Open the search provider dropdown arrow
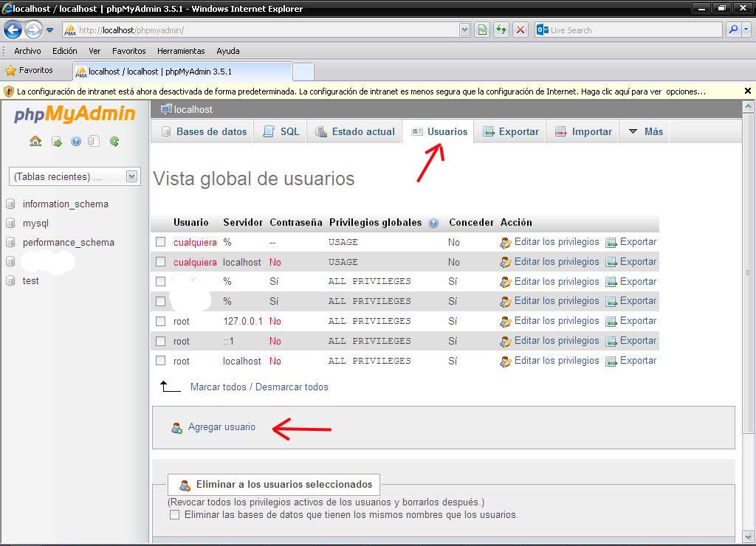Image resolution: width=756 pixels, height=546 pixels. [746, 30]
